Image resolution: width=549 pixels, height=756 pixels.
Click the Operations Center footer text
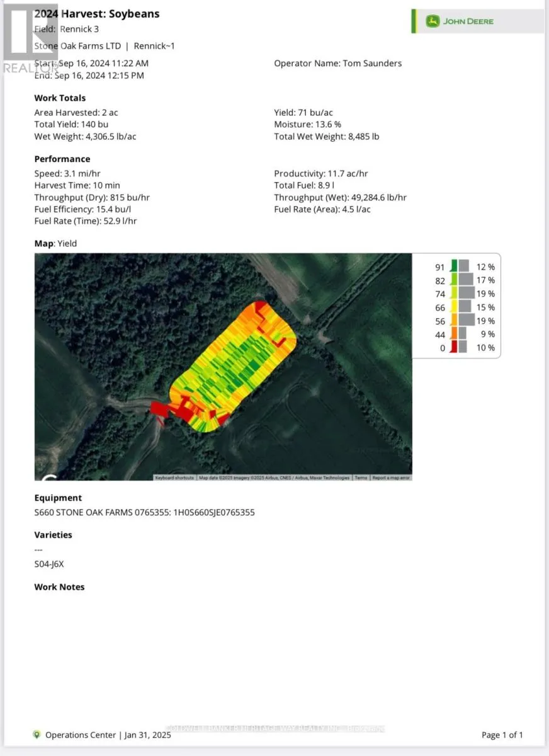pyautogui.click(x=81, y=735)
